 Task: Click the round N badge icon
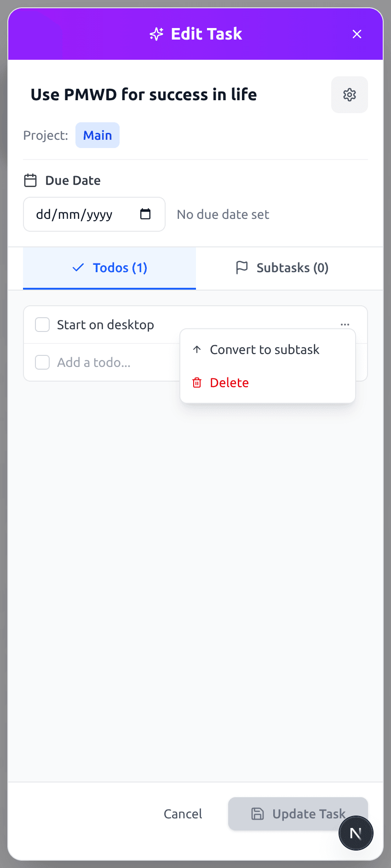(356, 833)
